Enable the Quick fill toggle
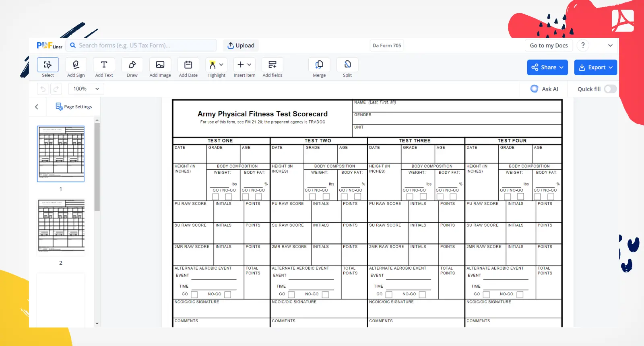Viewport: 644px width, 346px height. pyautogui.click(x=610, y=89)
